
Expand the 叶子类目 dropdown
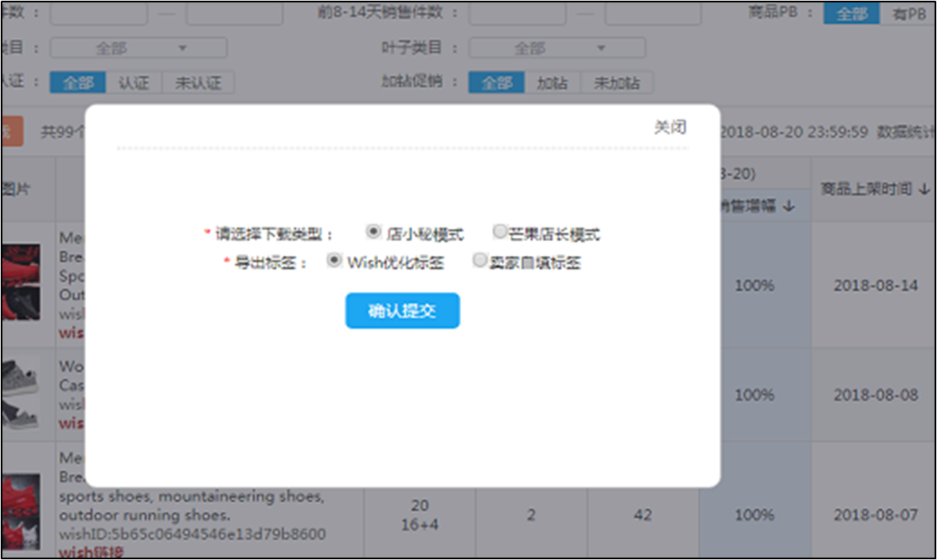(556, 49)
